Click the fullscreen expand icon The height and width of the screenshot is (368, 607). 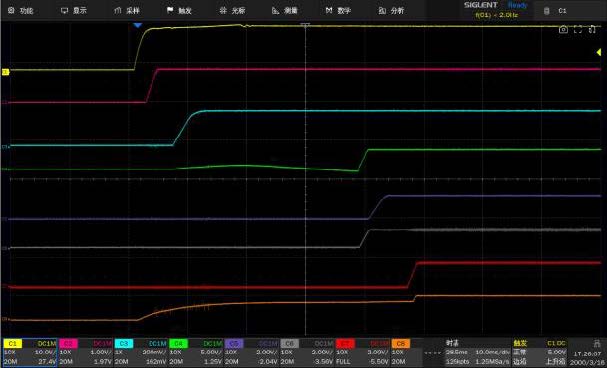point(578,29)
